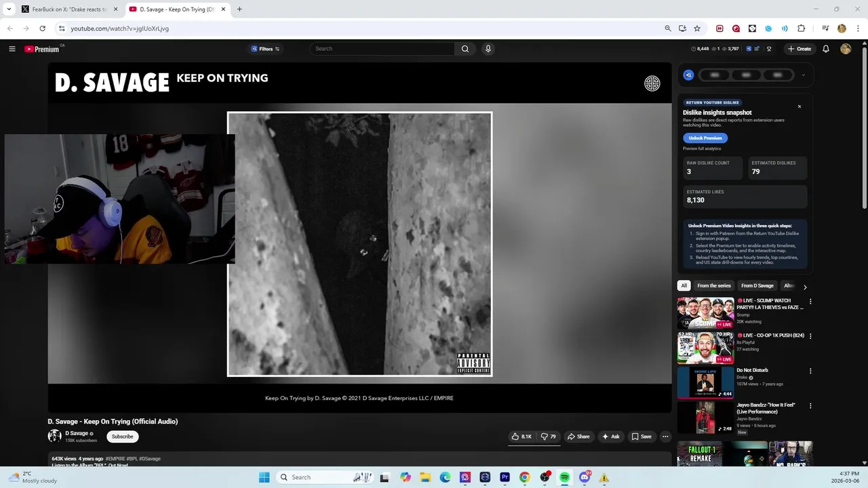The width and height of the screenshot is (868, 488).
Task: Open the Filters extension button
Action: [265, 49]
